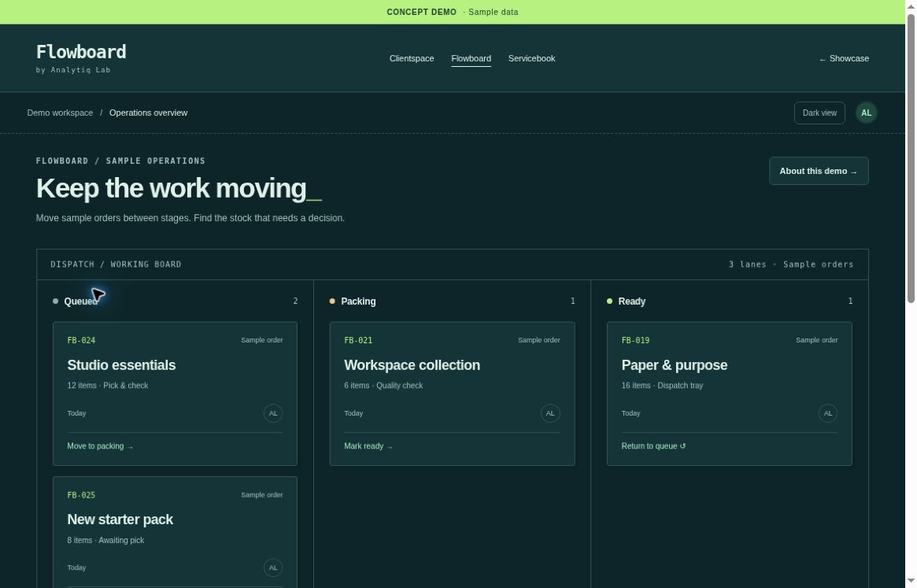Click Return to queue on Paper & purpose
The height and width of the screenshot is (588, 917).
click(x=653, y=446)
